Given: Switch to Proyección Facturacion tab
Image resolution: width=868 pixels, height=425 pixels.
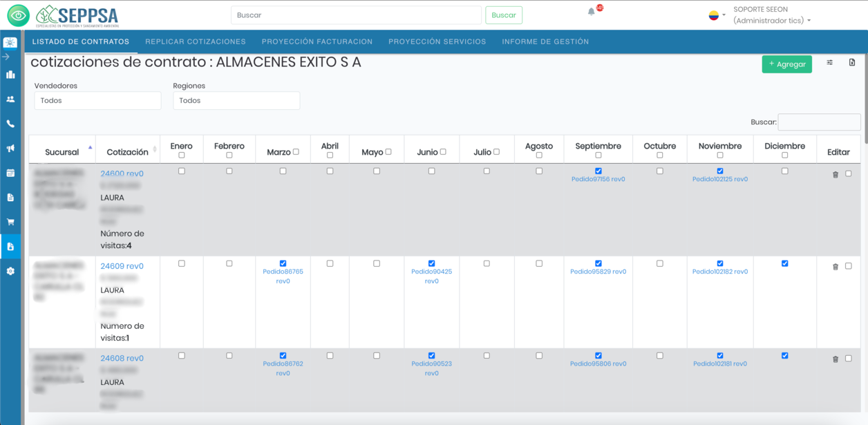Looking at the screenshot, I should pos(317,41).
